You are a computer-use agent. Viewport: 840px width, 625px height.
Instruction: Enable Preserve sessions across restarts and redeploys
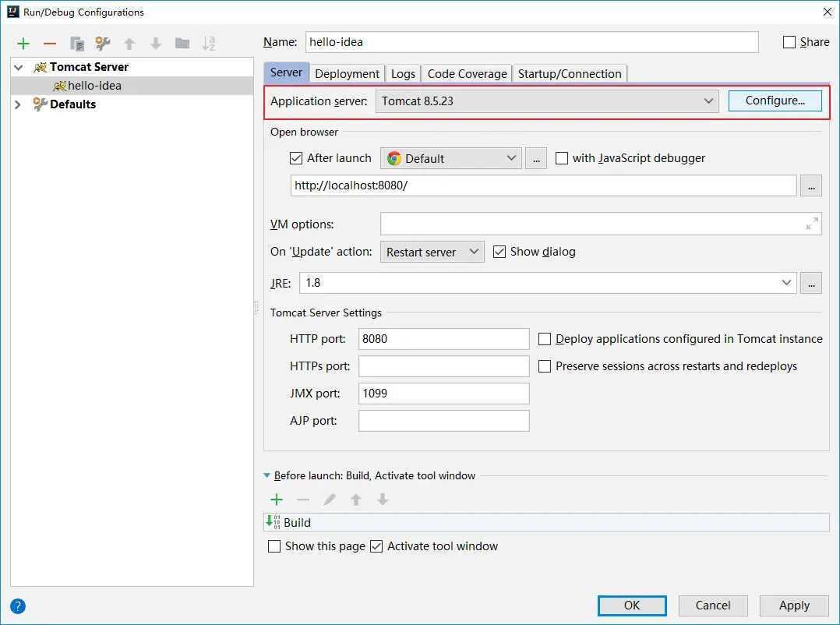[544, 366]
